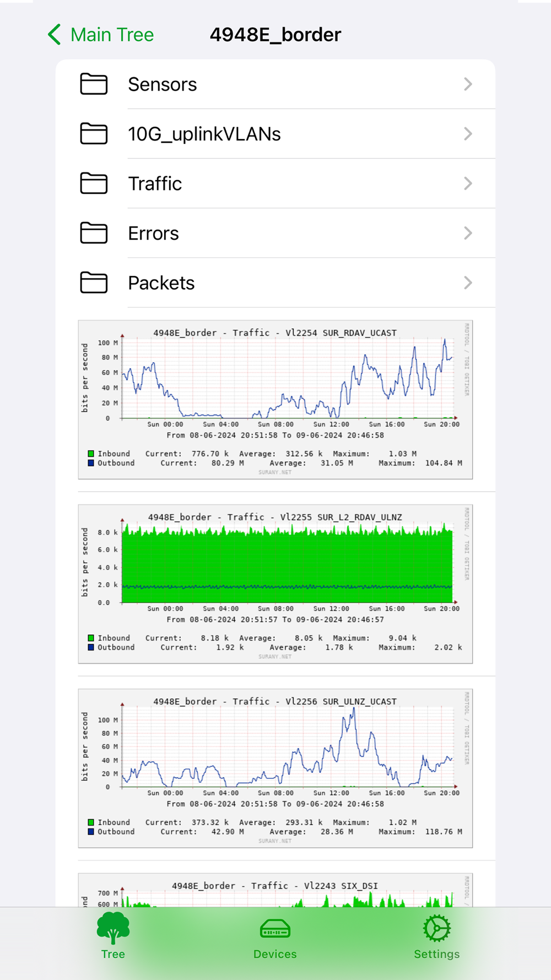This screenshot has height=980, width=551.
Task: Expand Traffic via its chevron
Action: tap(468, 184)
